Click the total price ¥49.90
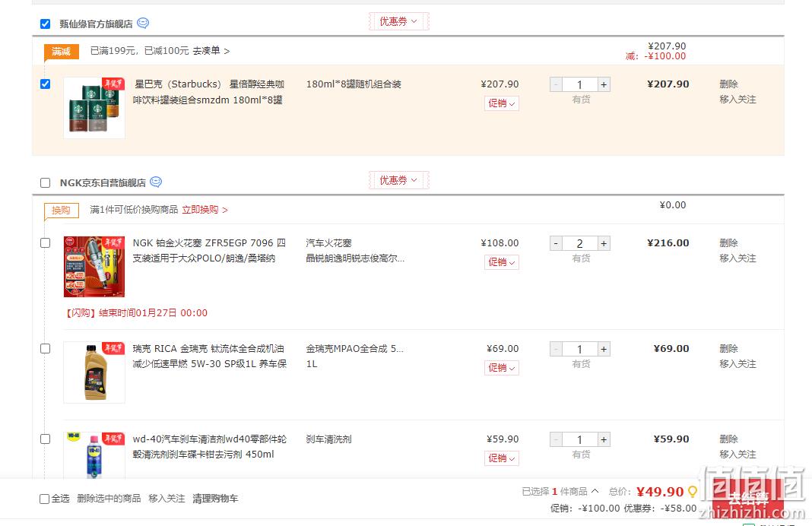The image size is (812, 526). coord(660,491)
